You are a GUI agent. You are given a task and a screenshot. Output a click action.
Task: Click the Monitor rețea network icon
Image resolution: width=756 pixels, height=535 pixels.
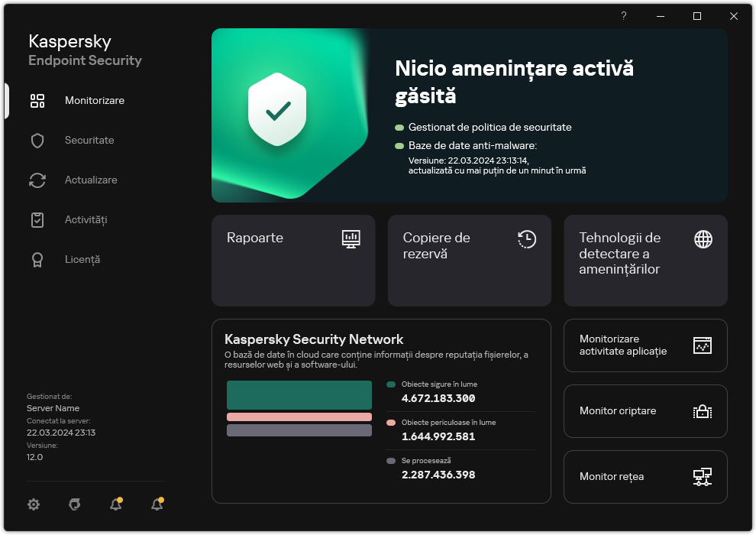(703, 476)
